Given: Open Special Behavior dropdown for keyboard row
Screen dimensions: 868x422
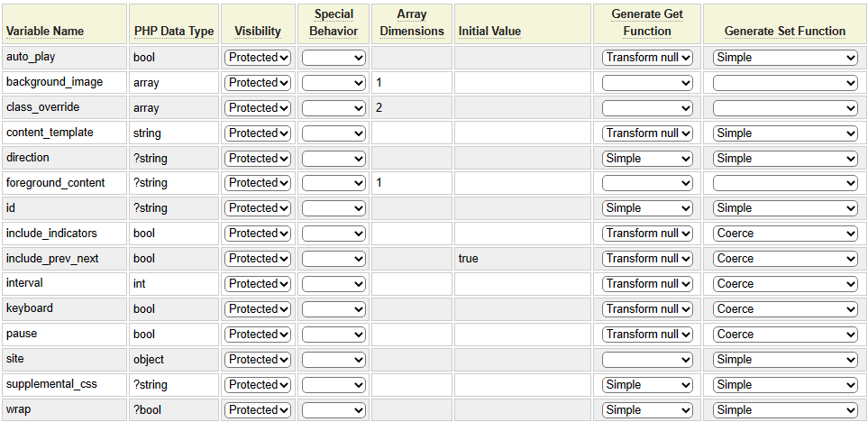Looking at the screenshot, I should click(x=333, y=309).
